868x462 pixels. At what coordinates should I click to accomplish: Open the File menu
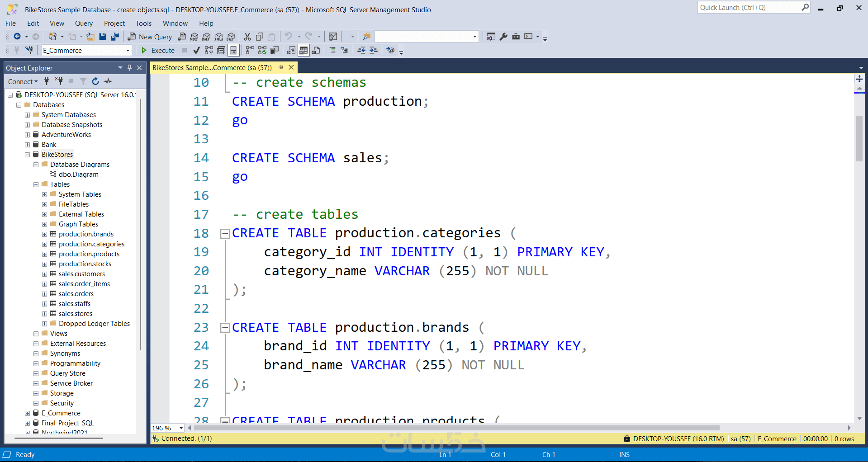(x=11, y=24)
